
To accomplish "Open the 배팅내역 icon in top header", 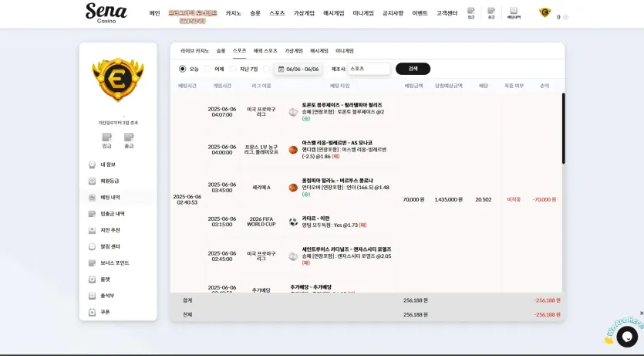I will pyautogui.click(x=514, y=13).
